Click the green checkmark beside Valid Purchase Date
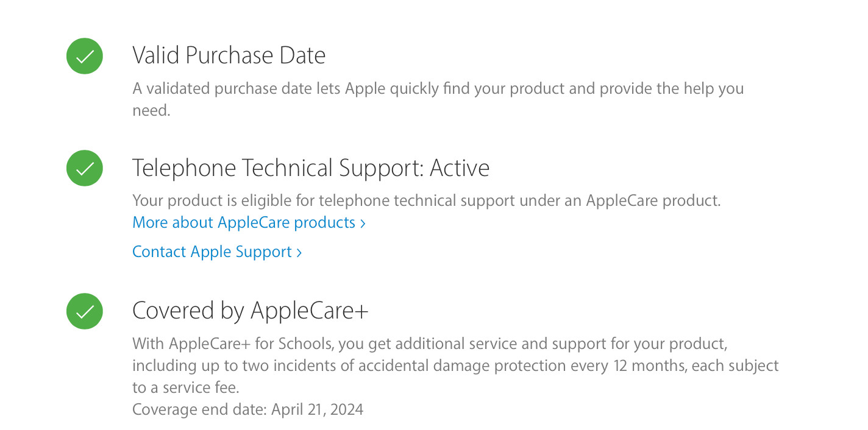This screenshot has height=430, width=868. [x=85, y=56]
